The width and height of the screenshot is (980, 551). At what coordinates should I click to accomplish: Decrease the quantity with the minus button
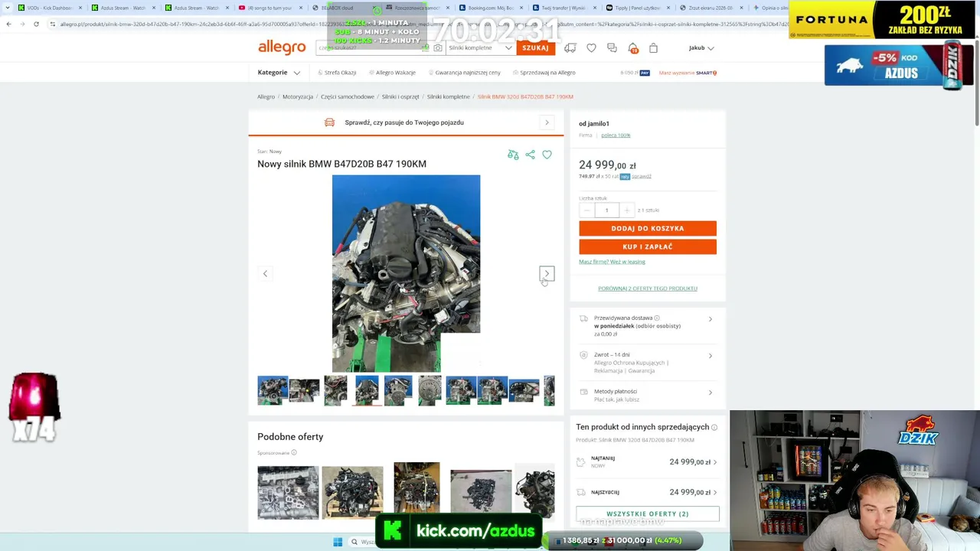click(587, 210)
